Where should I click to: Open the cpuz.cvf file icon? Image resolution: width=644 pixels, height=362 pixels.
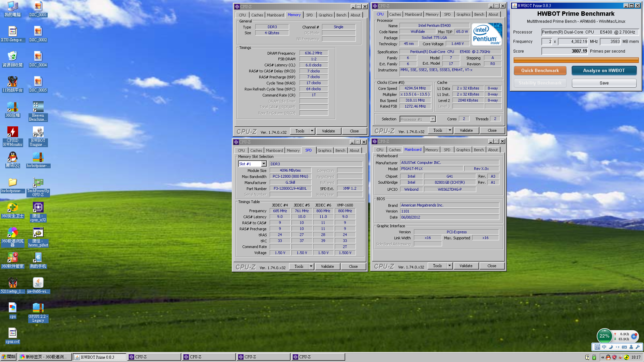click(13, 336)
